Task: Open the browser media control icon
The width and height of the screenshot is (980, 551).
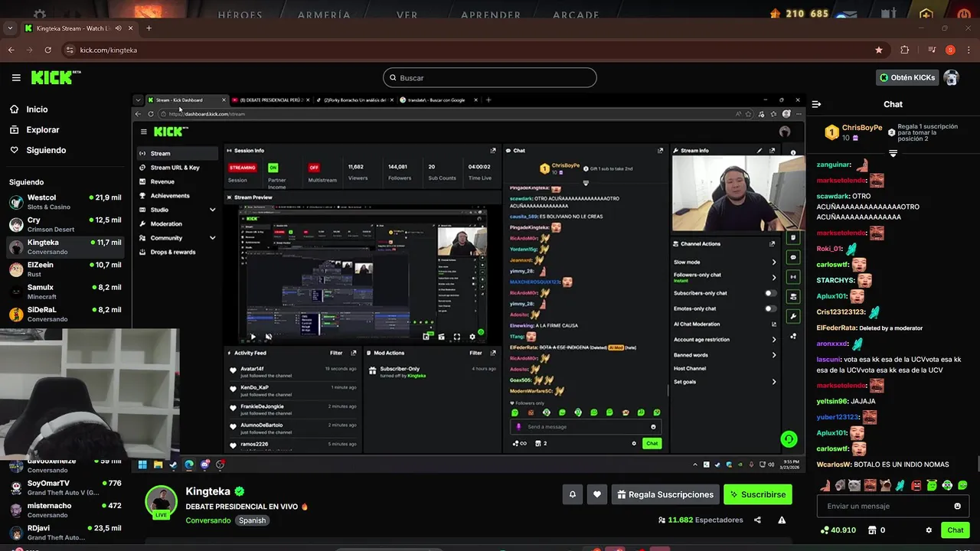Action: 932,50
